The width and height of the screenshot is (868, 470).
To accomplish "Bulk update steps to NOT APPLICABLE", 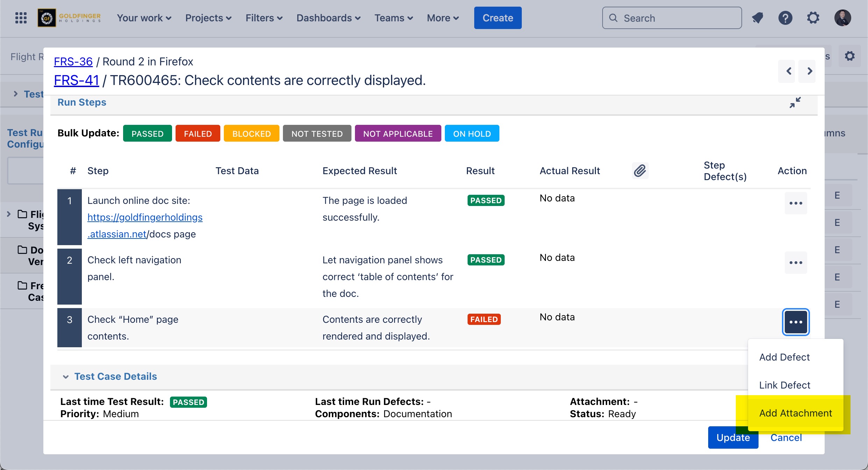I will pos(398,134).
